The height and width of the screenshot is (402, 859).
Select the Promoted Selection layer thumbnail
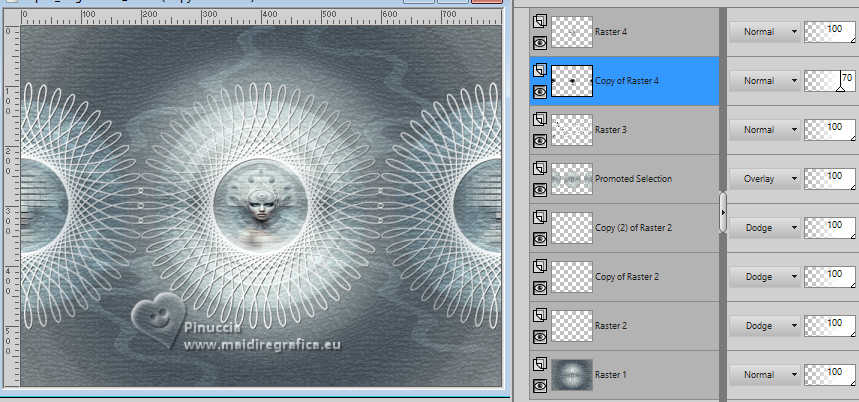pos(572,179)
